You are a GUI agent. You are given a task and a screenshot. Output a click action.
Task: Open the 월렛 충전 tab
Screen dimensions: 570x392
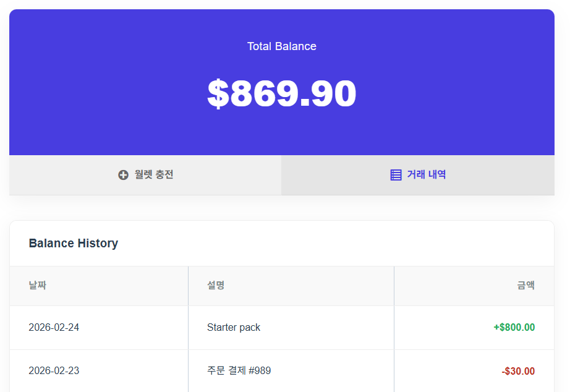point(145,175)
